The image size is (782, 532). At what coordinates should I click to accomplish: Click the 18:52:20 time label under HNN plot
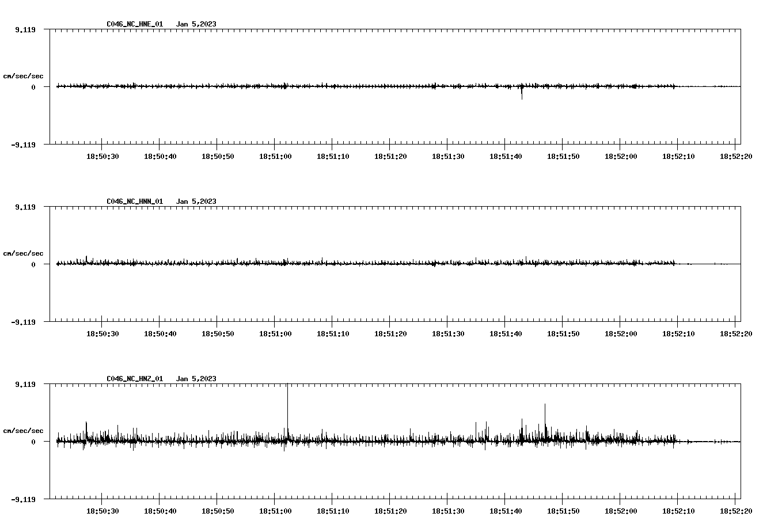736,333
